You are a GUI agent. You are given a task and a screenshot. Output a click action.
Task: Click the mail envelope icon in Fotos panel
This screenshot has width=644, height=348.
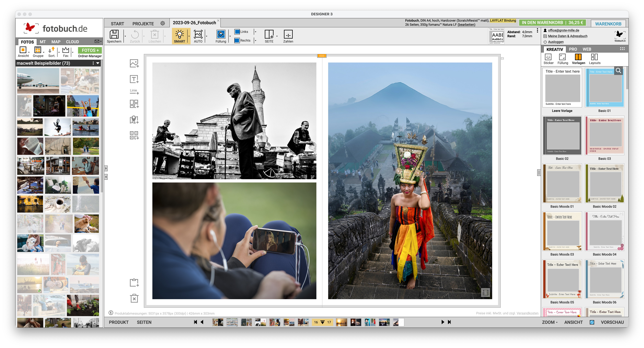(x=97, y=41)
